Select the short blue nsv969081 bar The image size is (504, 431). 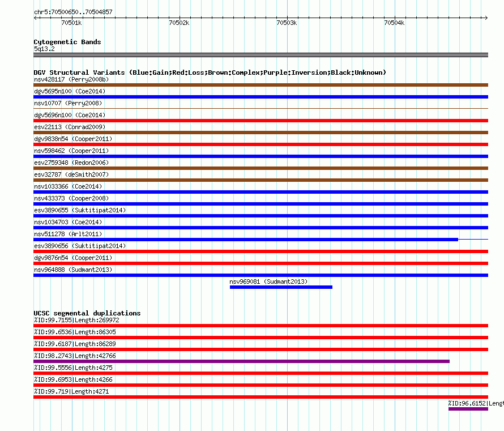[281, 287]
